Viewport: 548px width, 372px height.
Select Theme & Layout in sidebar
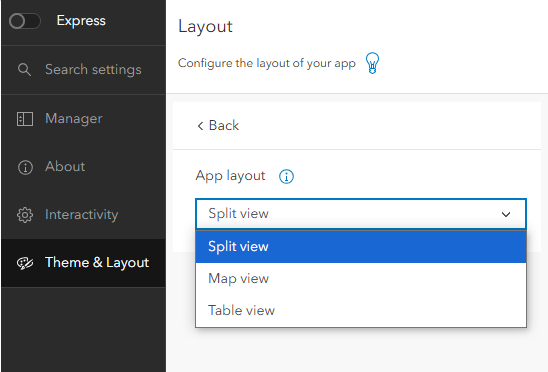83,263
